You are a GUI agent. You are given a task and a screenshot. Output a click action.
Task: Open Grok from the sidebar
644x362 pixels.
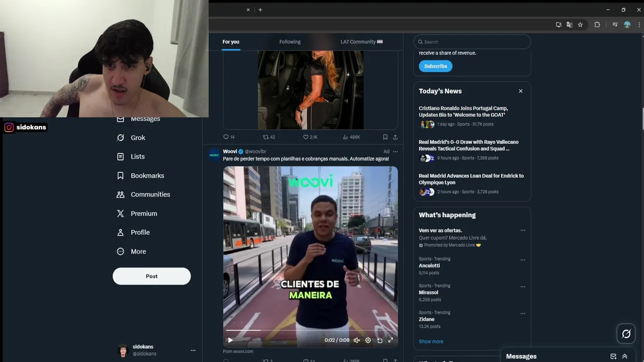(x=131, y=138)
